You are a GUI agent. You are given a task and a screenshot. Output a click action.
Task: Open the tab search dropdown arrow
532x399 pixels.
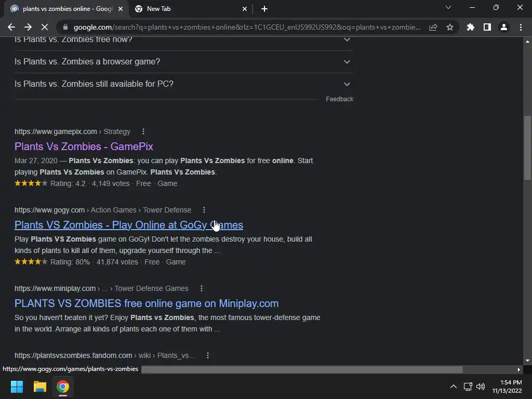[x=448, y=7]
